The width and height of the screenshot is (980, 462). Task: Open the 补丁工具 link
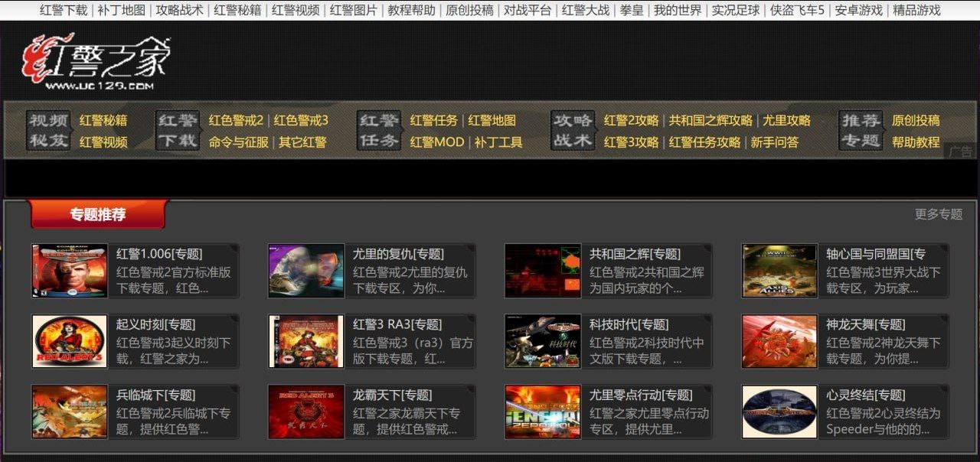(498, 142)
